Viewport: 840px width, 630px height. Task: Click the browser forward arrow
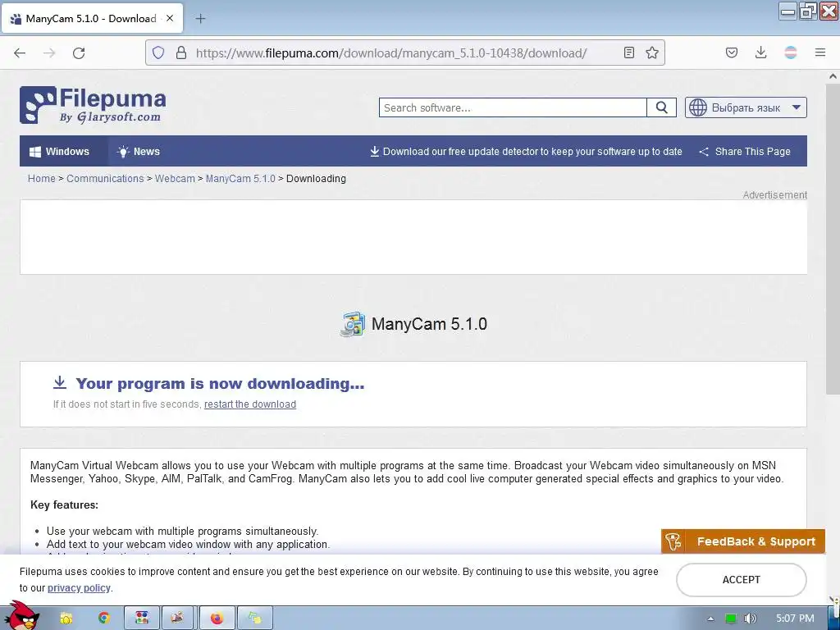(x=49, y=52)
